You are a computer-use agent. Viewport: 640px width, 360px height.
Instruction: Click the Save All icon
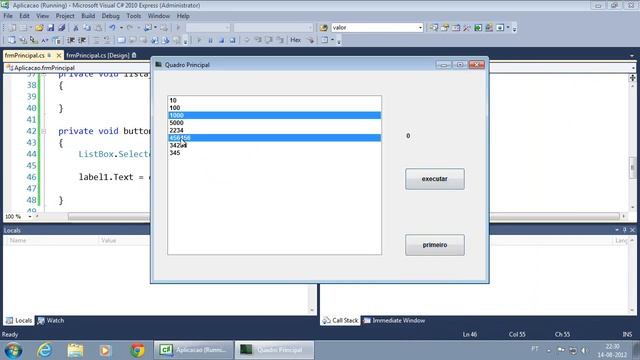[x=62, y=28]
